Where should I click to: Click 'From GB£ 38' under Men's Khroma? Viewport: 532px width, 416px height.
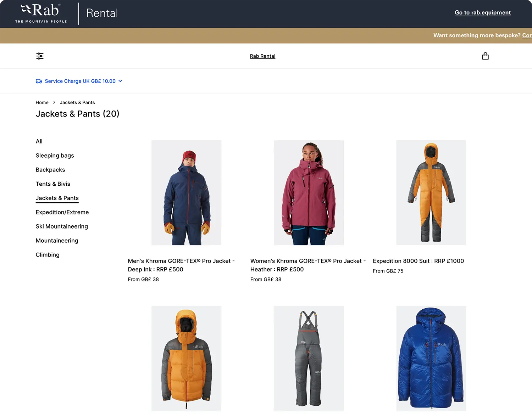coord(143,279)
